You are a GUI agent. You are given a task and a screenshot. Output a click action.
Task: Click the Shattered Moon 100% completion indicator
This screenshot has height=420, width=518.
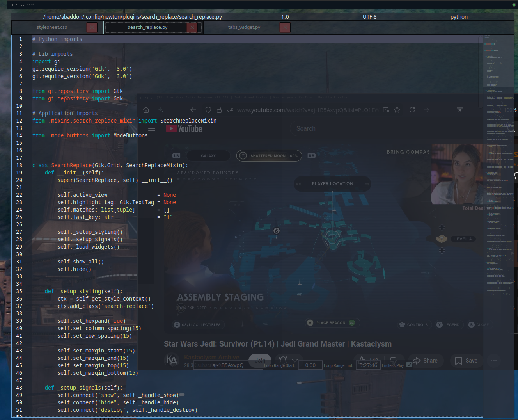269,155
